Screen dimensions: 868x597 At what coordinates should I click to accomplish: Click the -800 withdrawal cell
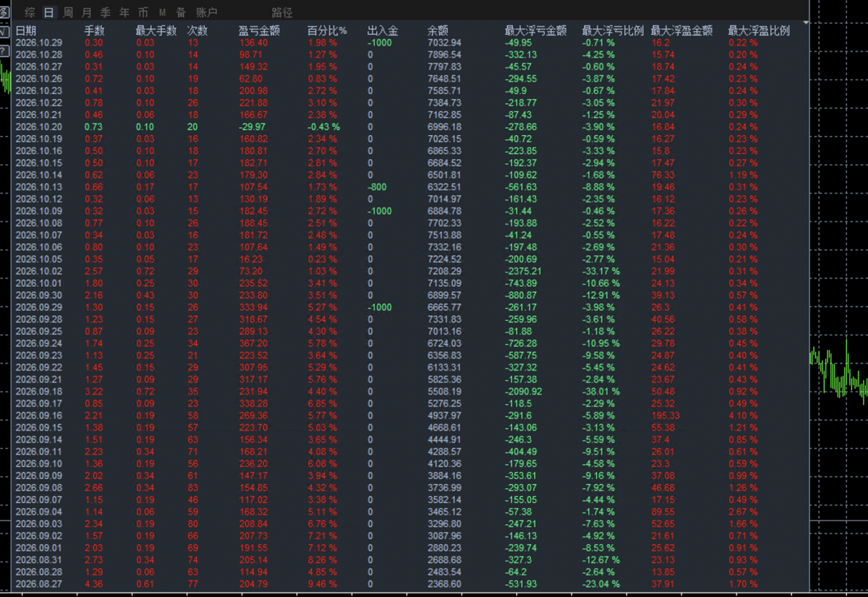(x=376, y=186)
